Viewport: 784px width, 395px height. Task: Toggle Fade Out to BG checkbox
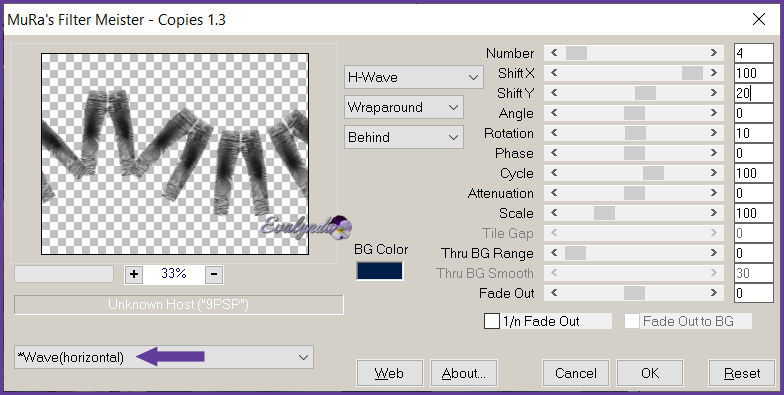click(632, 322)
